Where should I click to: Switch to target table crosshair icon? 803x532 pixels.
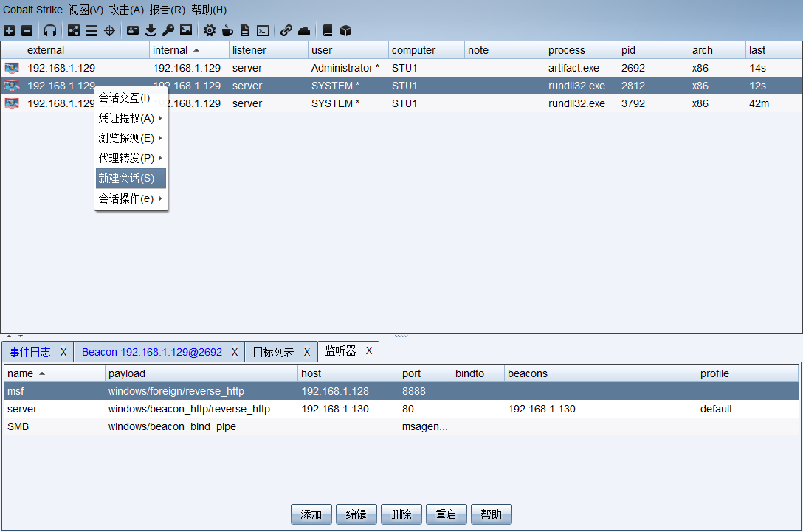[109, 31]
